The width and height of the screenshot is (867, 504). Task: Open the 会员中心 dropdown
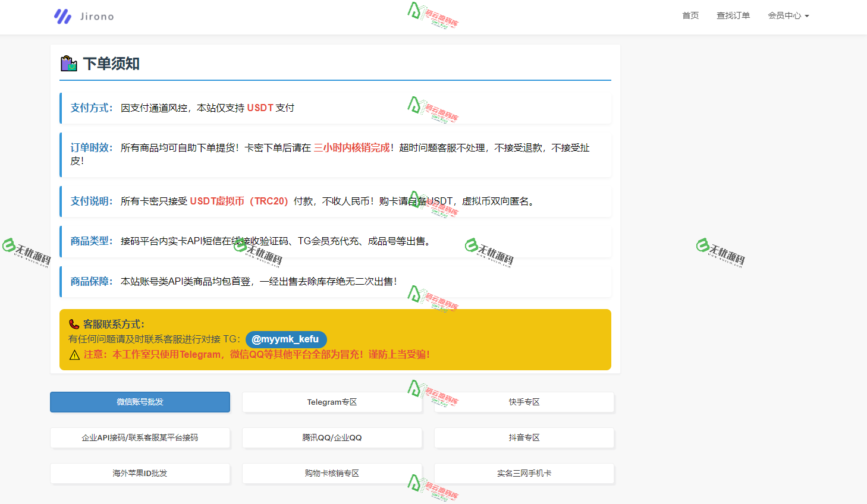788,15
